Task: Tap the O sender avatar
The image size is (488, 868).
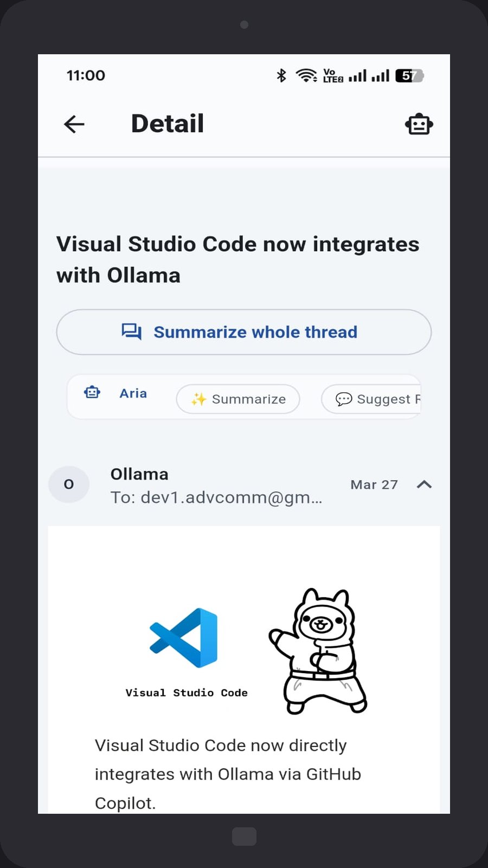Action: (x=69, y=484)
